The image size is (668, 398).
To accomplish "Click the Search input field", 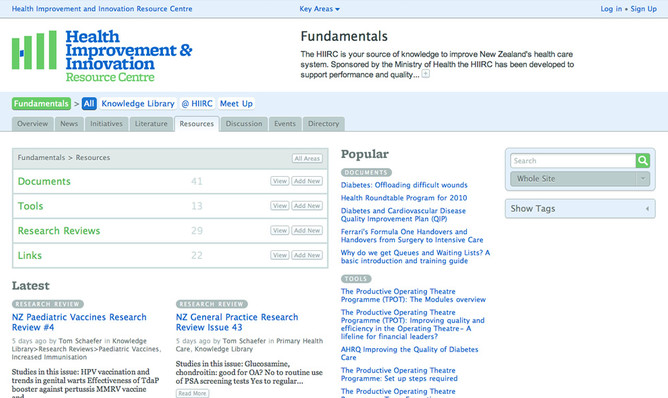I will click(573, 161).
